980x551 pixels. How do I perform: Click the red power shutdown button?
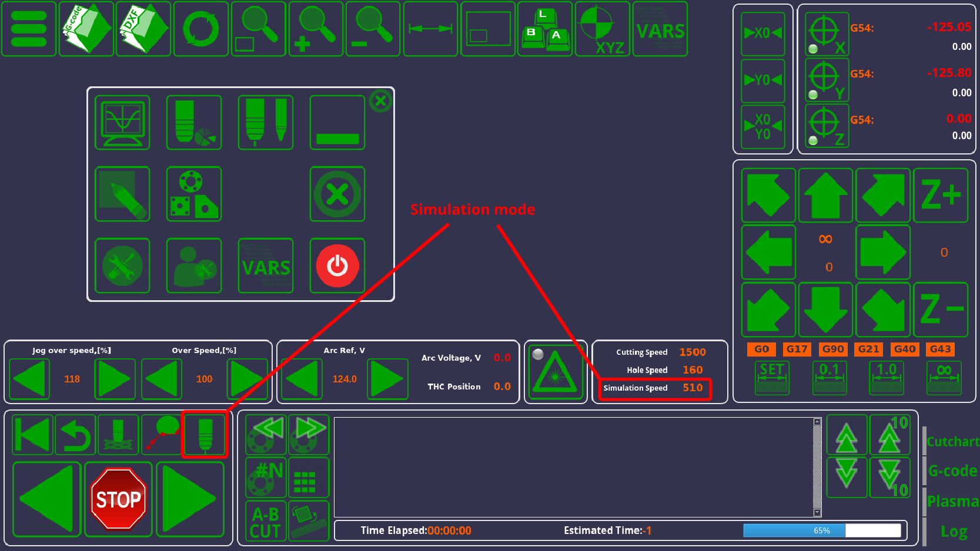click(337, 266)
